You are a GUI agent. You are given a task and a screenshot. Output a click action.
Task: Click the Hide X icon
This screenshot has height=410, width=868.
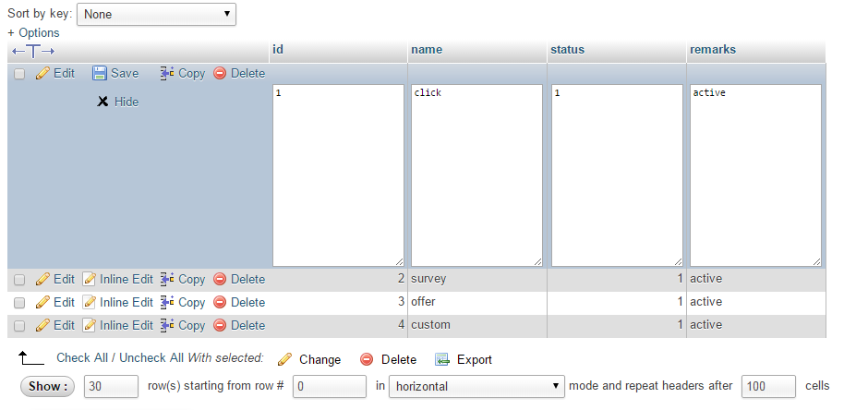(103, 102)
